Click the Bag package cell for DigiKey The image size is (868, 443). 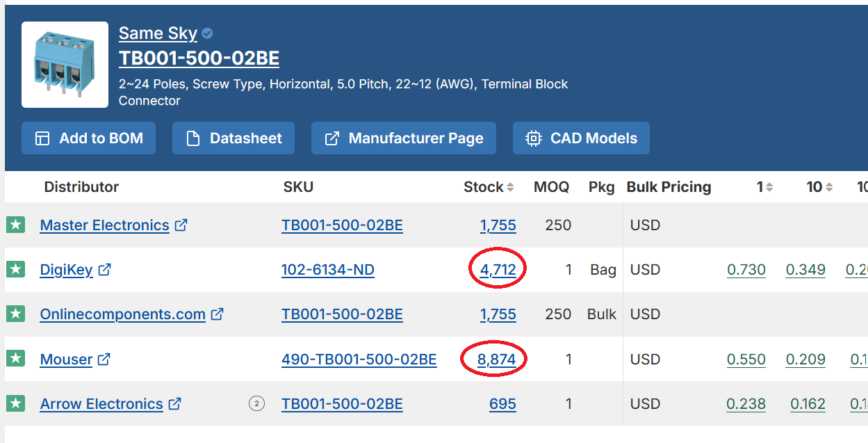pyautogui.click(x=603, y=270)
